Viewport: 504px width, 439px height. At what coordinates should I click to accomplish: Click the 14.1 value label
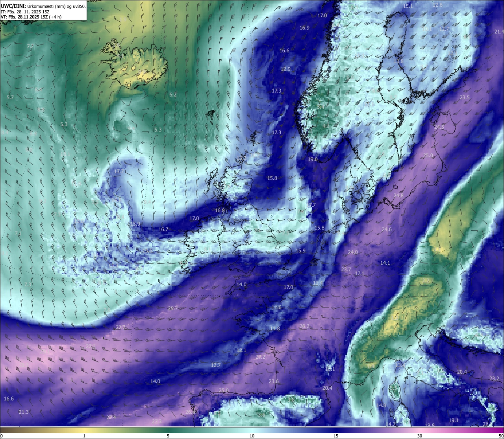(385, 262)
